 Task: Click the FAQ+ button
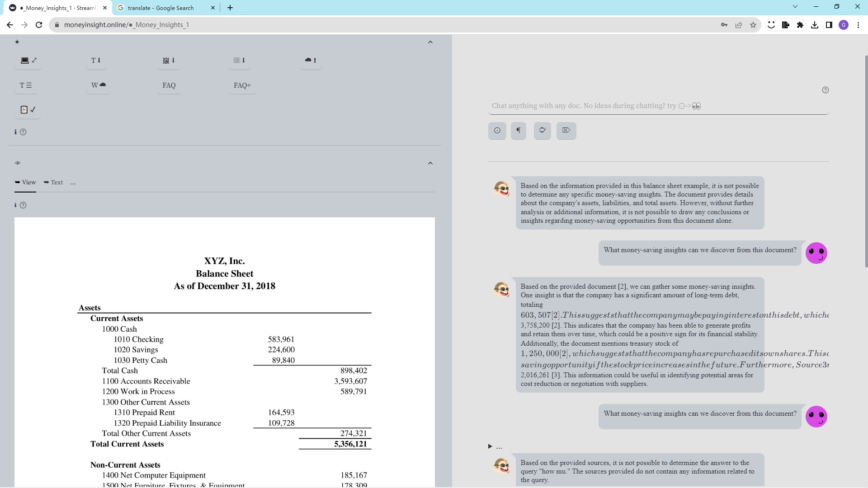[x=242, y=85]
